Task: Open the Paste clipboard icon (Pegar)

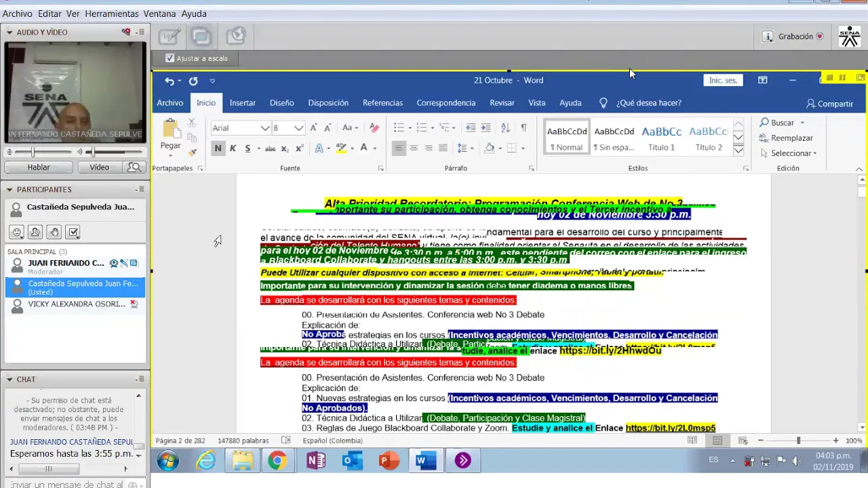Action: [170, 128]
